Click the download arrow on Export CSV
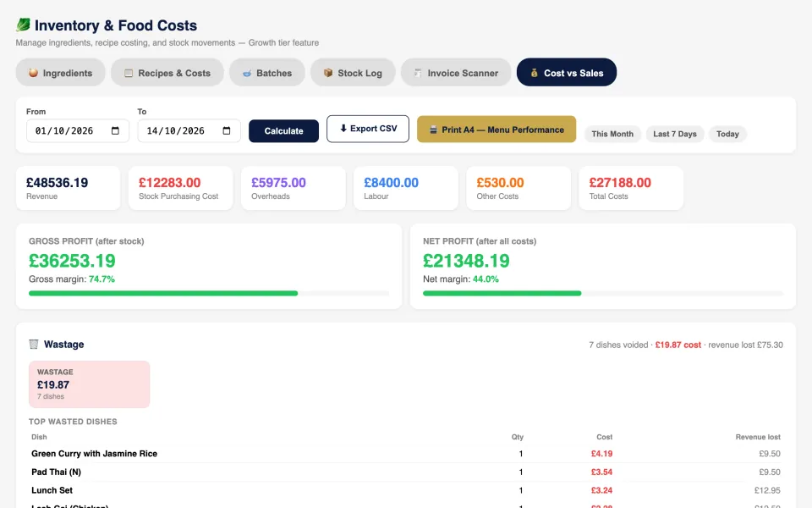Viewport: 812px width, 508px height. click(x=343, y=129)
